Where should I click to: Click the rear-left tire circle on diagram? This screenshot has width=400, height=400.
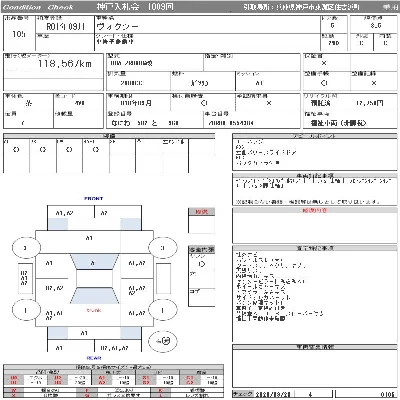[x=26, y=310]
